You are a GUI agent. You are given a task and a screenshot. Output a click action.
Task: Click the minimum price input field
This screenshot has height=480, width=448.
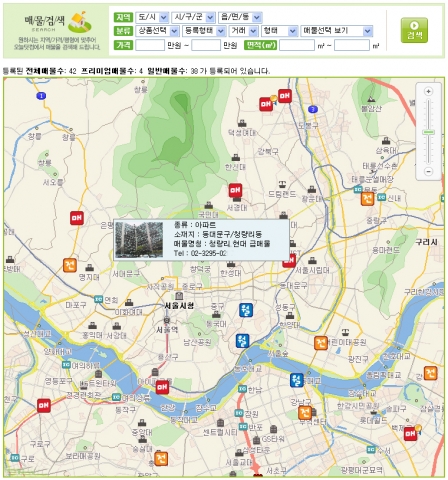tap(150, 45)
